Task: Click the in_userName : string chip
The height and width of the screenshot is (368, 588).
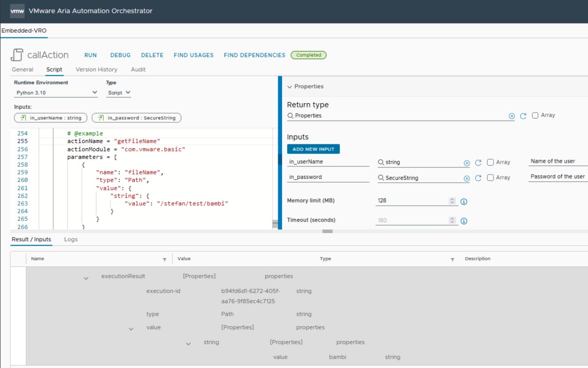Action: tap(51, 118)
